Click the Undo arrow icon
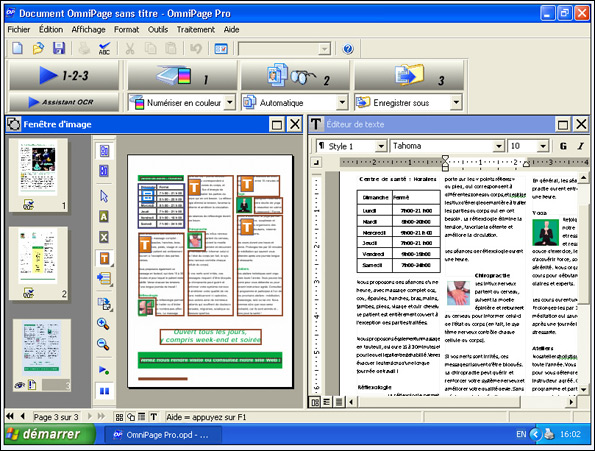 click(x=196, y=49)
